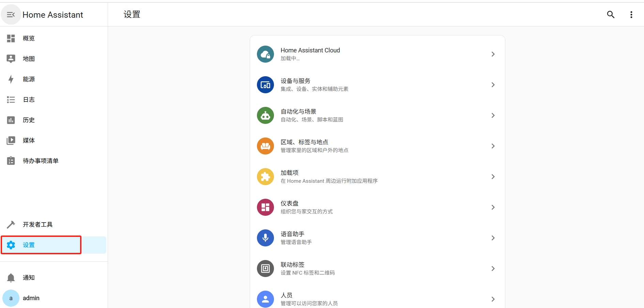Go to 历史 in the sidebar
644x308 pixels.
tap(29, 120)
